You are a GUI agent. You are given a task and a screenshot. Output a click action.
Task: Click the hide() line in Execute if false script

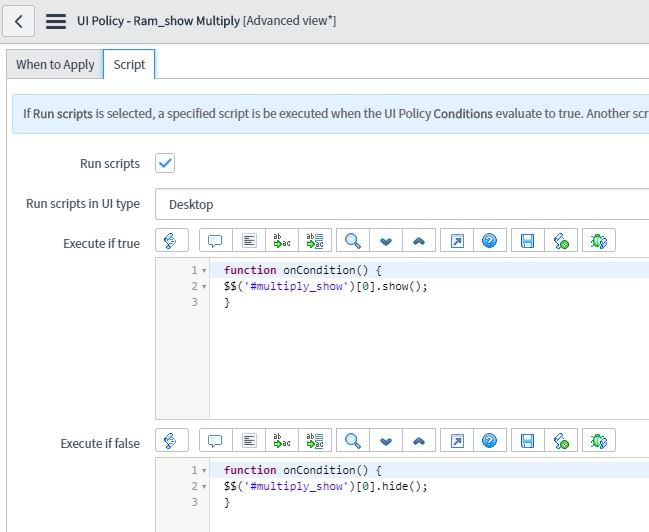(326, 486)
